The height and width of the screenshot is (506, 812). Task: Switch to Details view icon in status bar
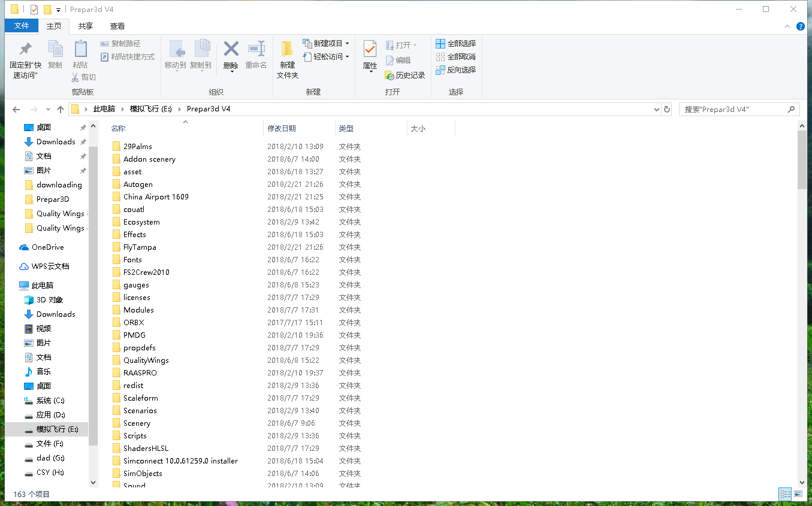785,494
